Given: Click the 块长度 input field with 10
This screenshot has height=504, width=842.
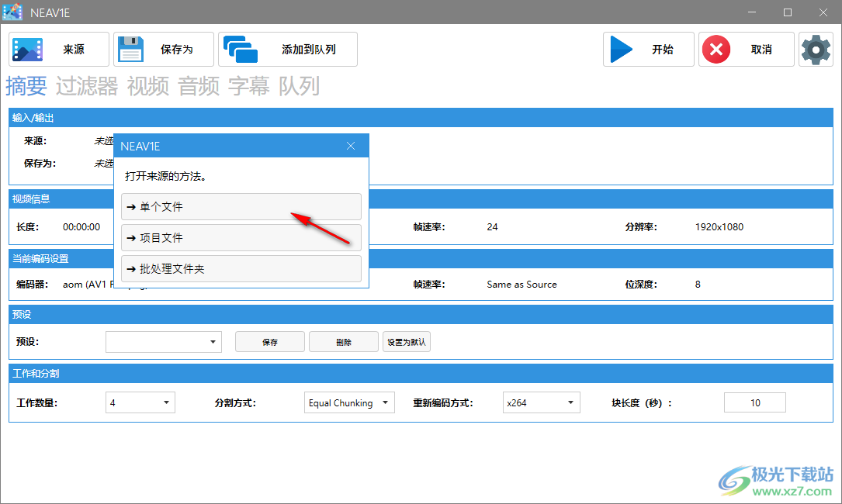Looking at the screenshot, I should tap(755, 402).
